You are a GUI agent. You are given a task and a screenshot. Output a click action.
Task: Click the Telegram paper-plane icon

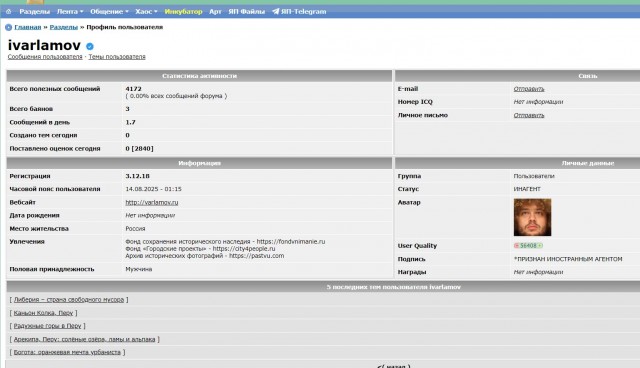tap(276, 11)
